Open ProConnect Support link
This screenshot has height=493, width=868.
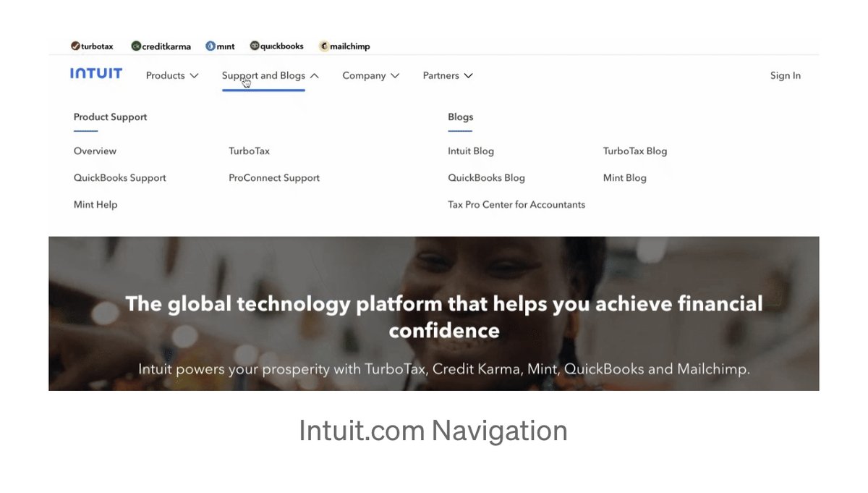274,178
